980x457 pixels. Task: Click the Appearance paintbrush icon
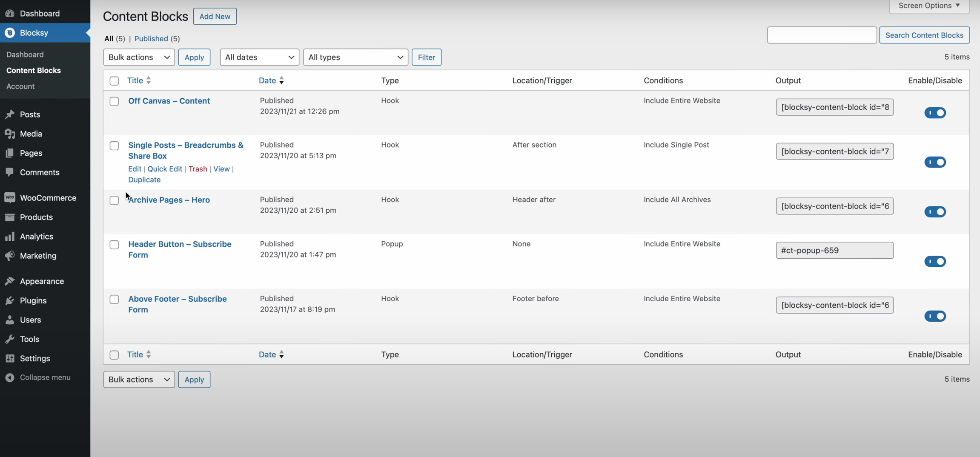coord(10,281)
